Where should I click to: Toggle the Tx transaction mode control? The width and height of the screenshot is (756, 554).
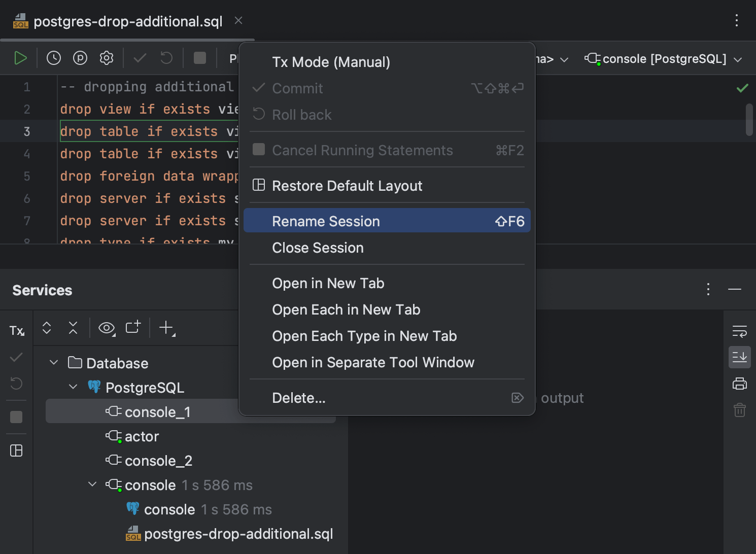(x=16, y=330)
